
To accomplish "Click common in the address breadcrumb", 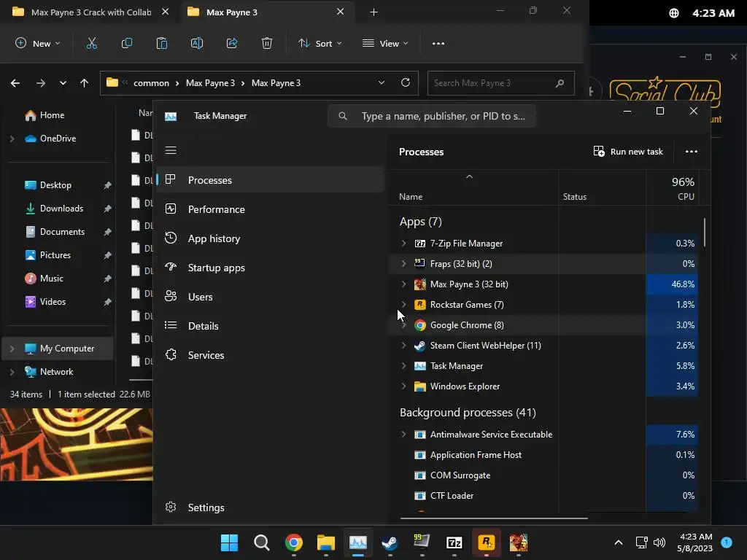I will [151, 83].
